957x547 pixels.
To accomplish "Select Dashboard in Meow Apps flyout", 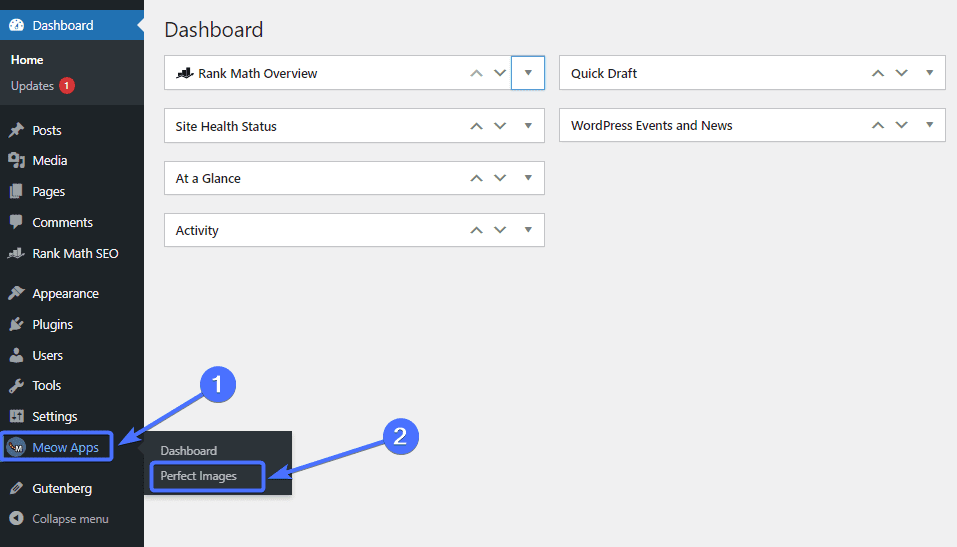I will click(189, 451).
